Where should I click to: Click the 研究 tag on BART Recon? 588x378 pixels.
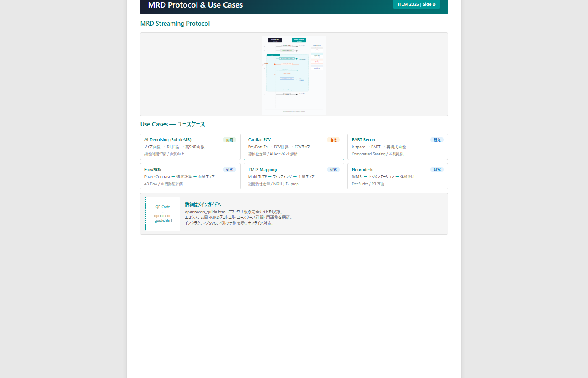pyautogui.click(x=437, y=140)
